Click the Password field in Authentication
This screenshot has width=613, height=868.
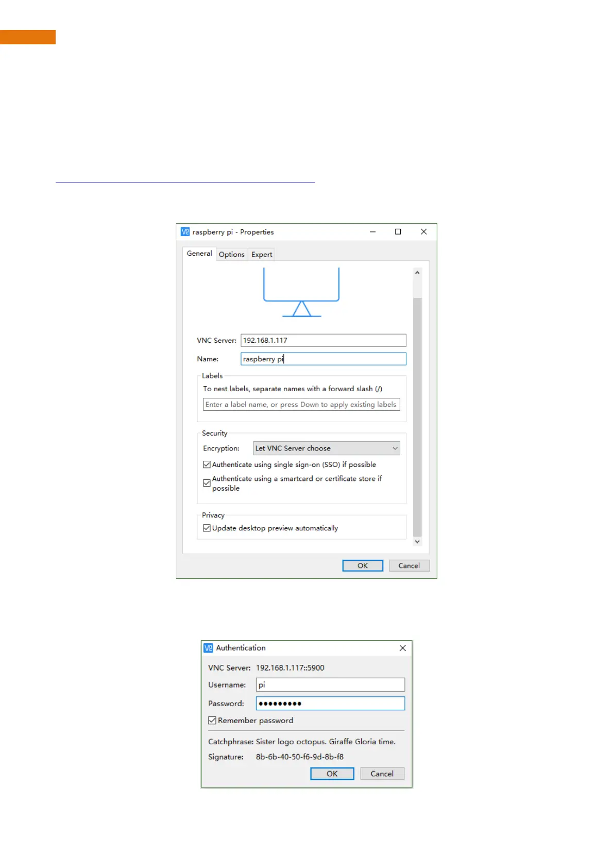point(330,704)
